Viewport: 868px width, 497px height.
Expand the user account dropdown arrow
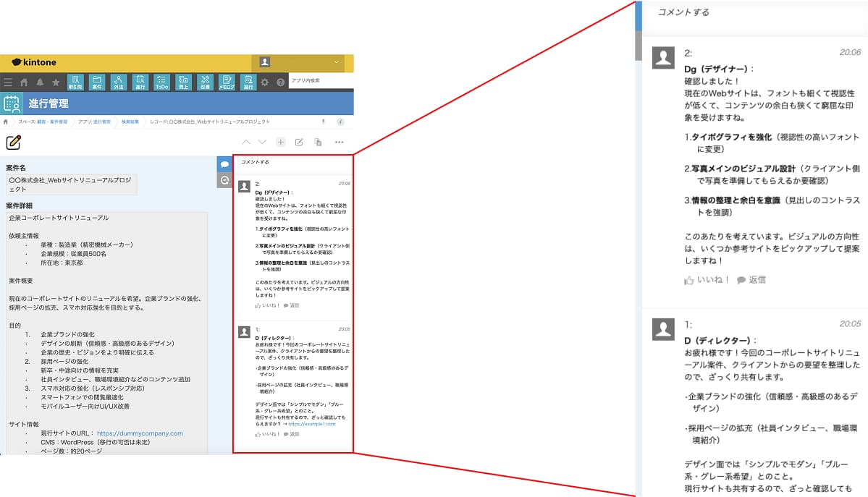pyautogui.click(x=337, y=63)
